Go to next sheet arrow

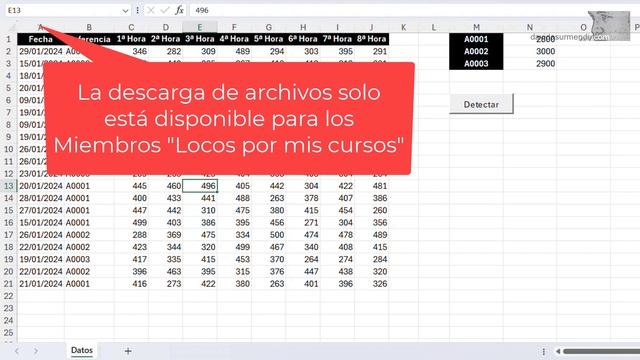coord(36,351)
